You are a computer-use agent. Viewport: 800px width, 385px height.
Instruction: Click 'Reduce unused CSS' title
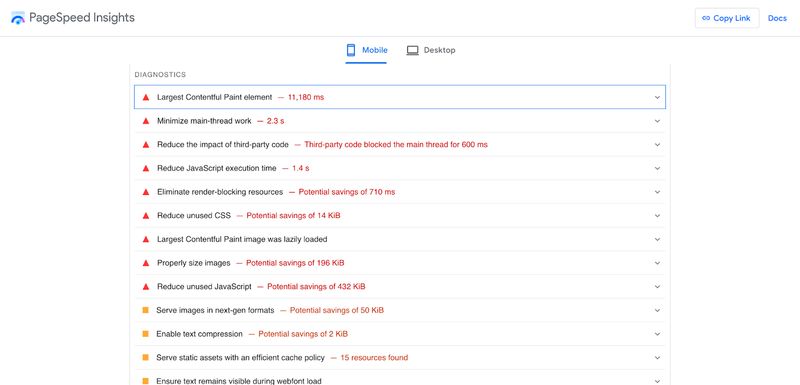pos(194,215)
